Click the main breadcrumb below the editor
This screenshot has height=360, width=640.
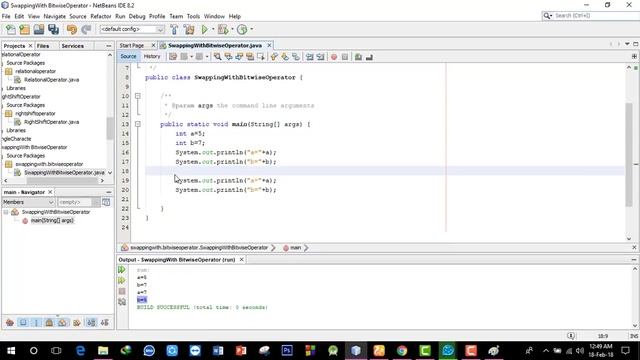(296, 248)
